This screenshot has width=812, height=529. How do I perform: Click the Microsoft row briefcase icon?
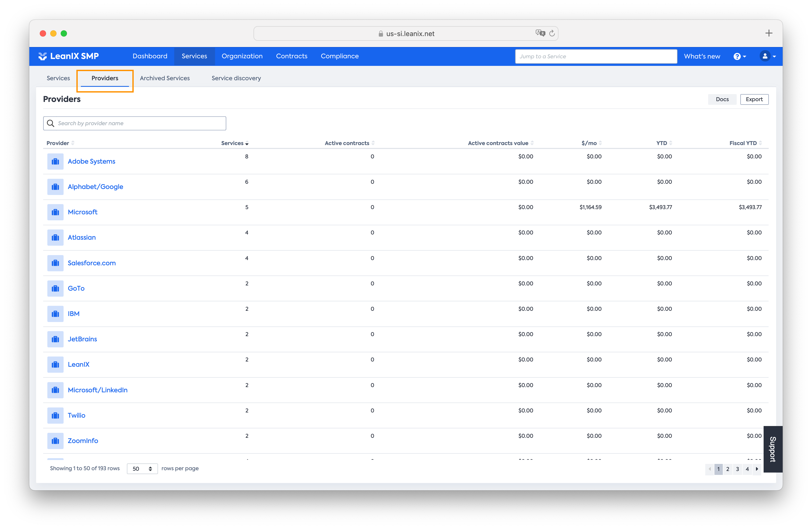pyautogui.click(x=55, y=212)
